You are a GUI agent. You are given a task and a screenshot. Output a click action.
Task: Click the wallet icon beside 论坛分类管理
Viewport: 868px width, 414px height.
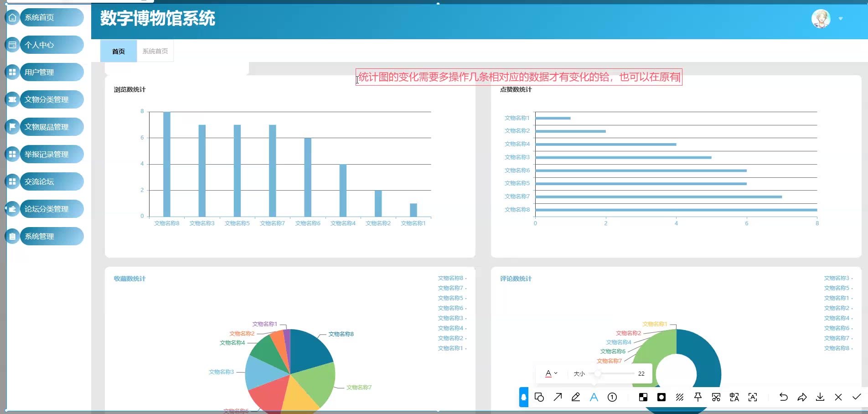pos(12,209)
